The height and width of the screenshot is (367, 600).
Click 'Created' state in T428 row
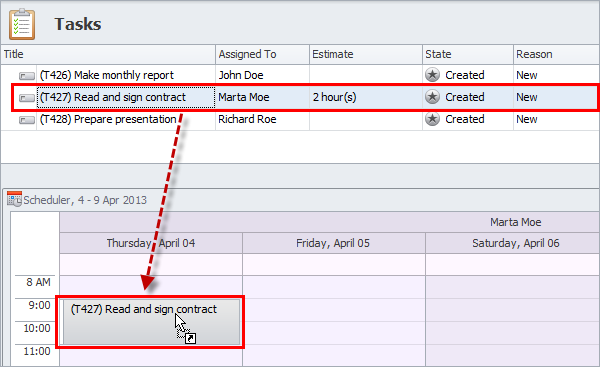pyautogui.click(x=465, y=119)
